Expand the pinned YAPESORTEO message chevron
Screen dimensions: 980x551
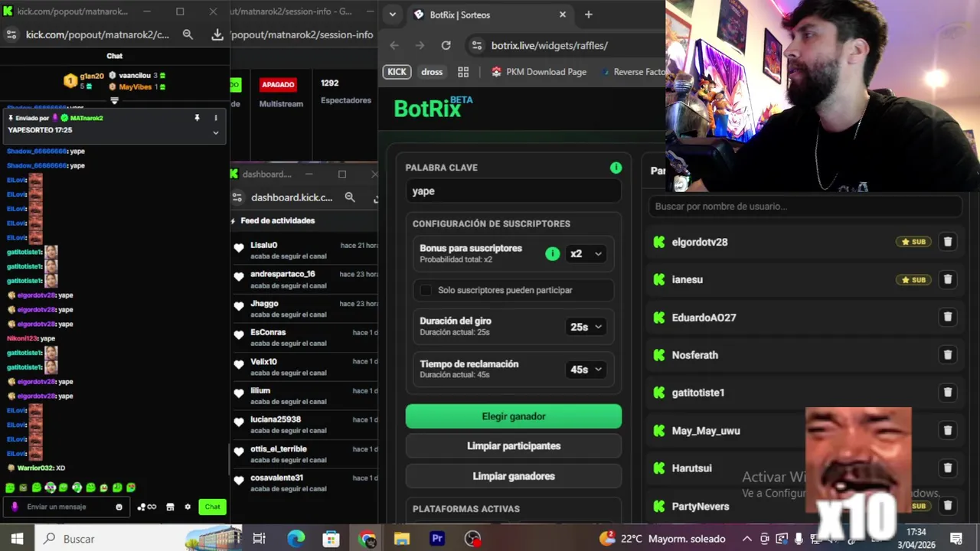216,132
